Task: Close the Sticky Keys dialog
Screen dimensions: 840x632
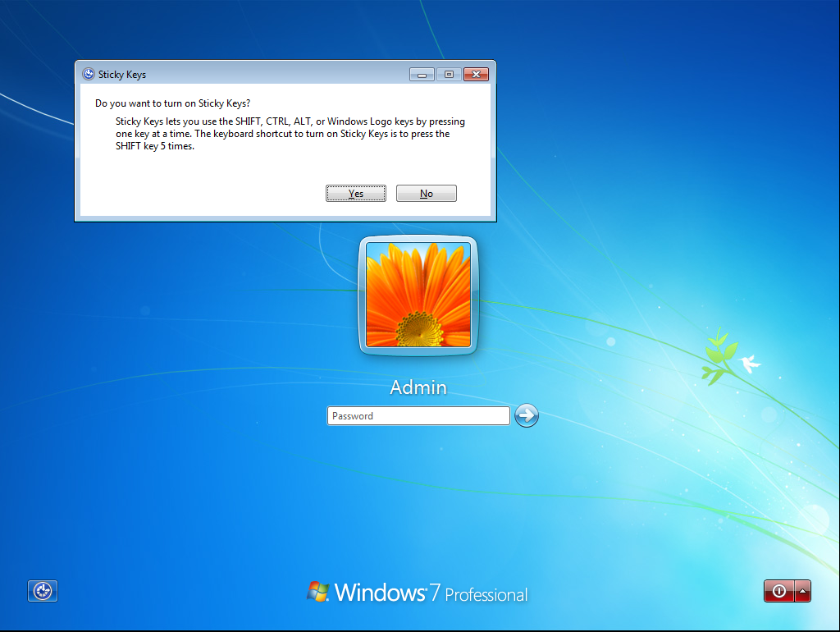Action: 477,74
